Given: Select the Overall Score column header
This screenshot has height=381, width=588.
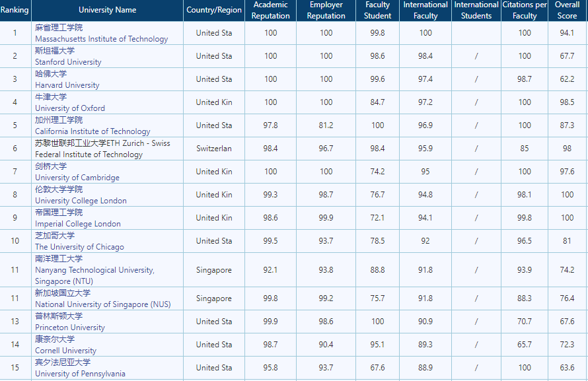Looking at the screenshot, I should [x=567, y=10].
